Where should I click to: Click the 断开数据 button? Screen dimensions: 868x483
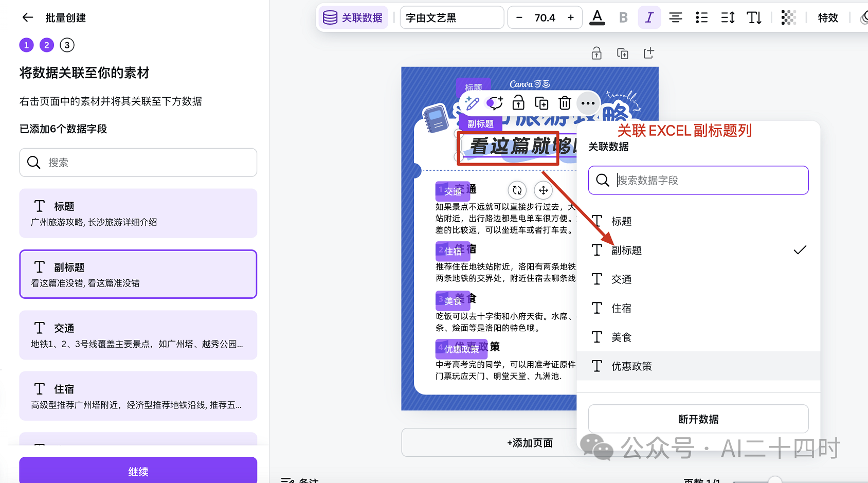click(x=698, y=419)
